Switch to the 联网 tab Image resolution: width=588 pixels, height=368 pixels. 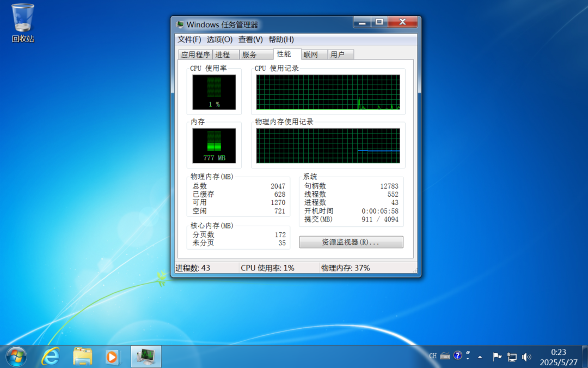311,55
